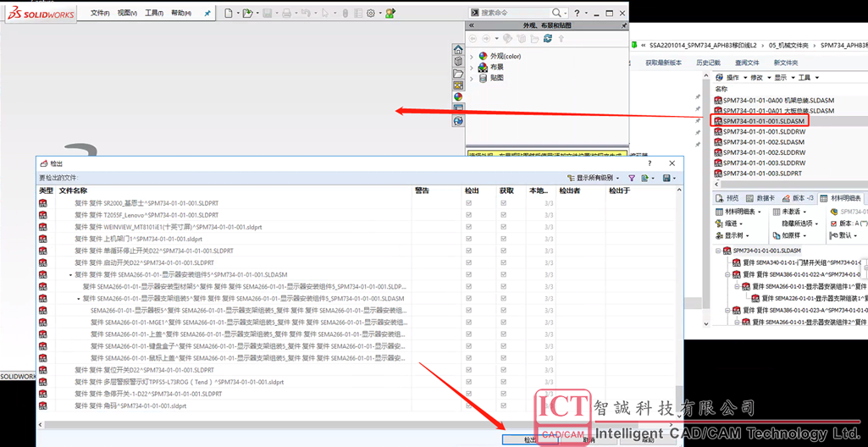Toggle get checkbox for SR2000 row

503,203
